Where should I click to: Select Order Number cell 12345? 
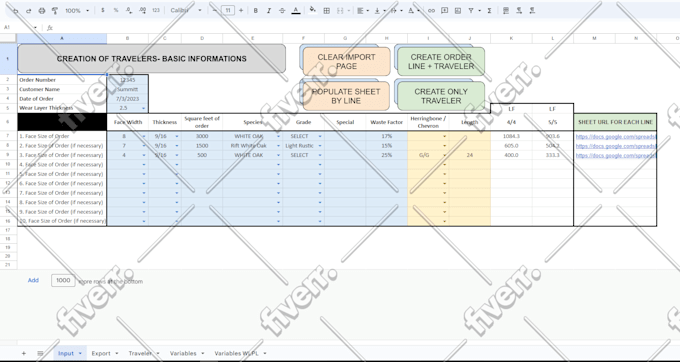click(x=128, y=80)
